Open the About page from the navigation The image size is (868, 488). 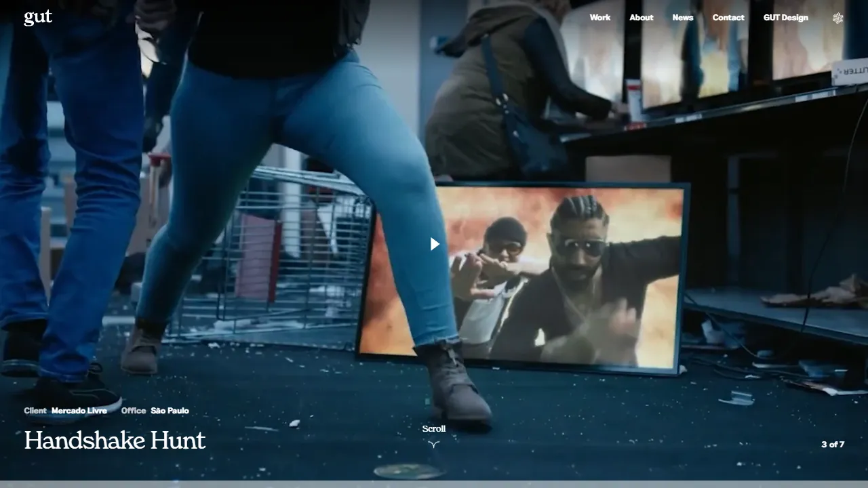click(x=641, y=18)
